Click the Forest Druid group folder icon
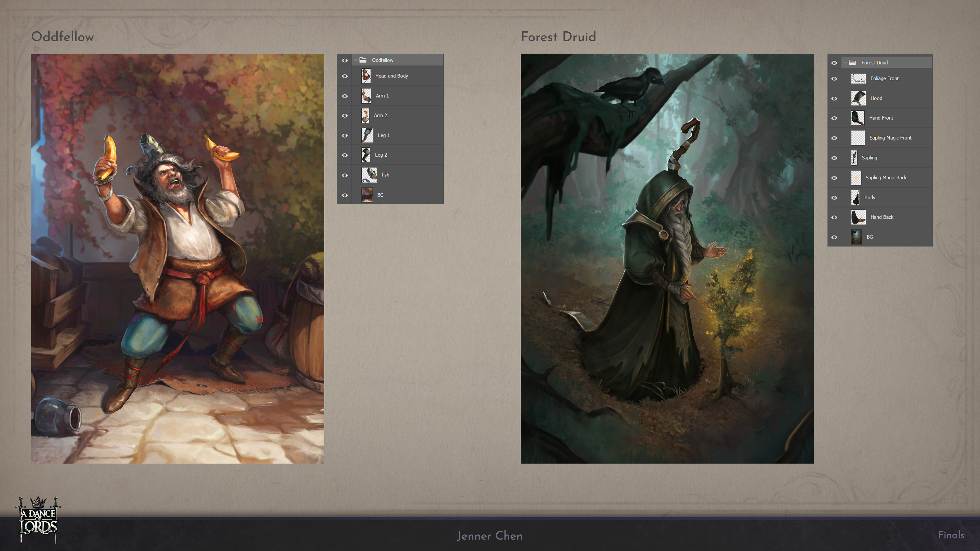Viewport: 980px width, 551px height. 853,62
